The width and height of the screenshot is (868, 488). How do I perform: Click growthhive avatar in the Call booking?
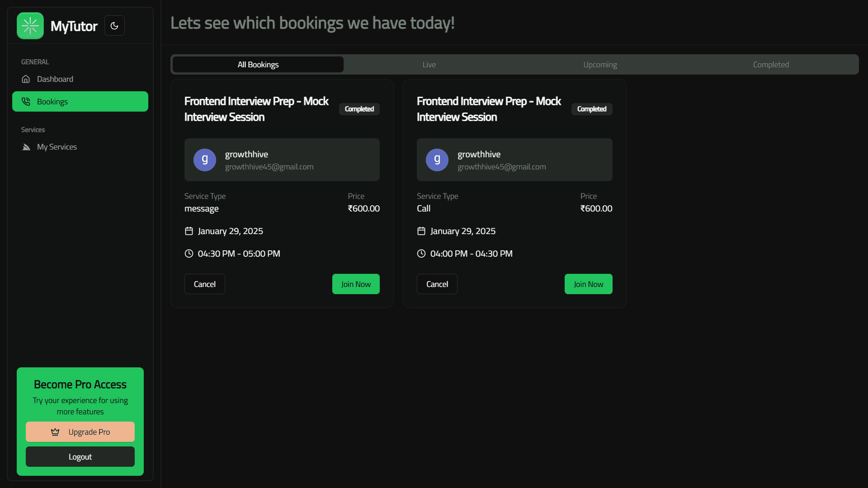(x=437, y=160)
